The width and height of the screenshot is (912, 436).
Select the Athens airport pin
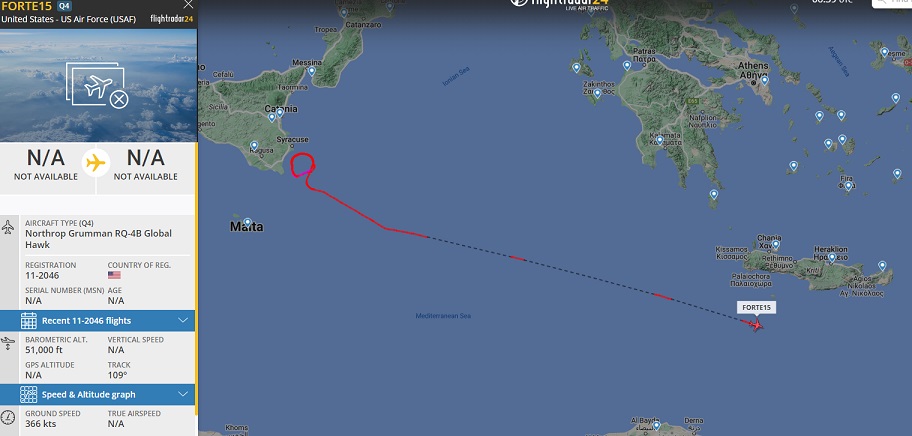(x=764, y=80)
